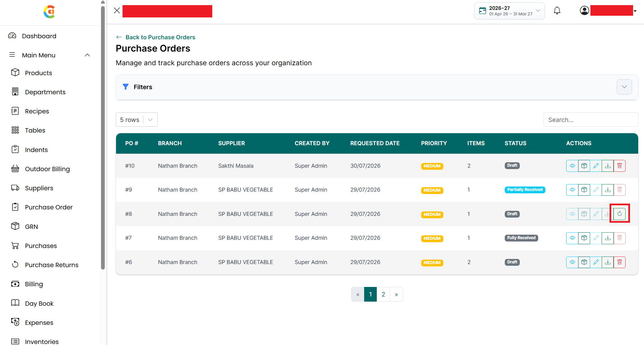Screen dimensions: 644x345
Task: Click PRIORITY column header
Action: pos(434,143)
